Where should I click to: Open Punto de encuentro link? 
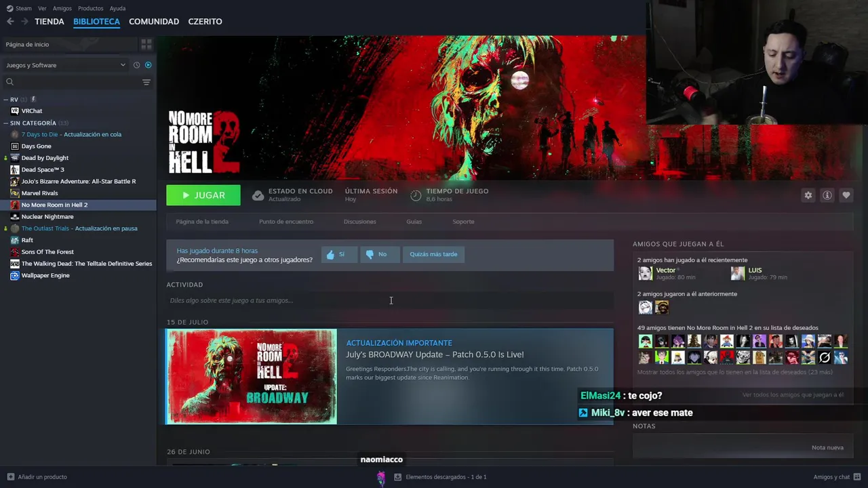pos(286,222)
